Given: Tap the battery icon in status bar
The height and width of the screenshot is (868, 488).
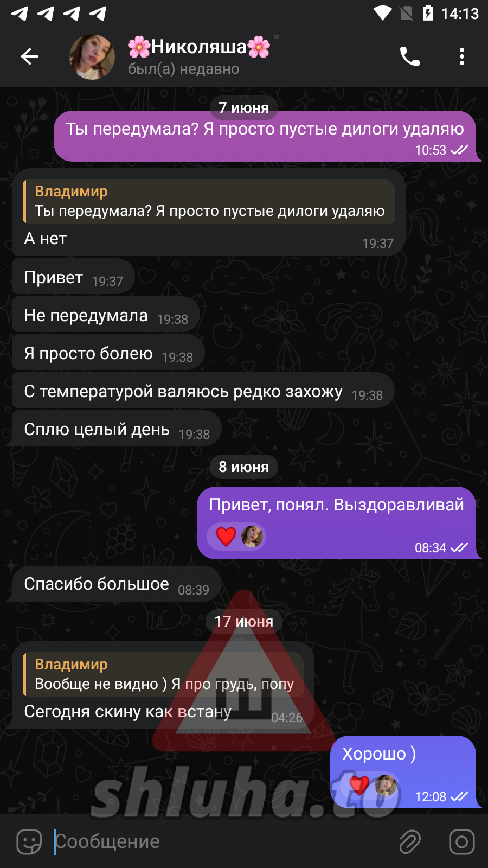Looking at the screenshot, I should (x=428, y=13).
